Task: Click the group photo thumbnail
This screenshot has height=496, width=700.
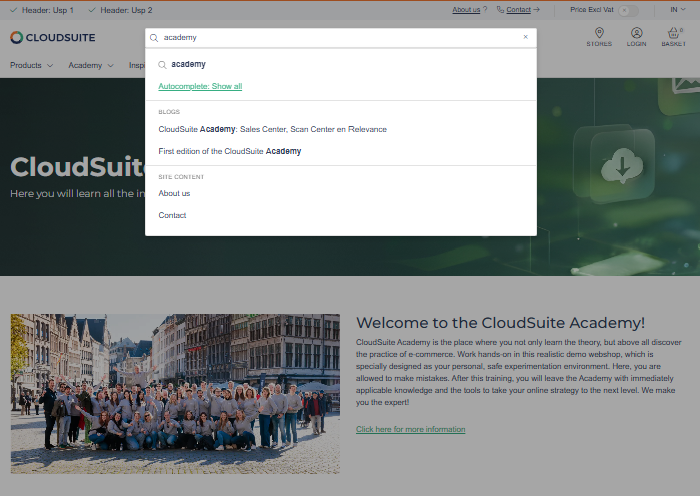Action: point(175,394)
